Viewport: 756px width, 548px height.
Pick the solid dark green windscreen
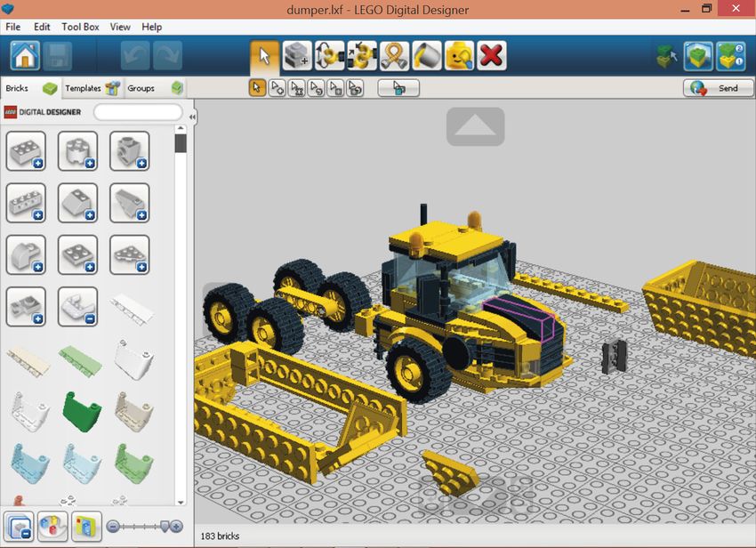[x=82, y=411]
